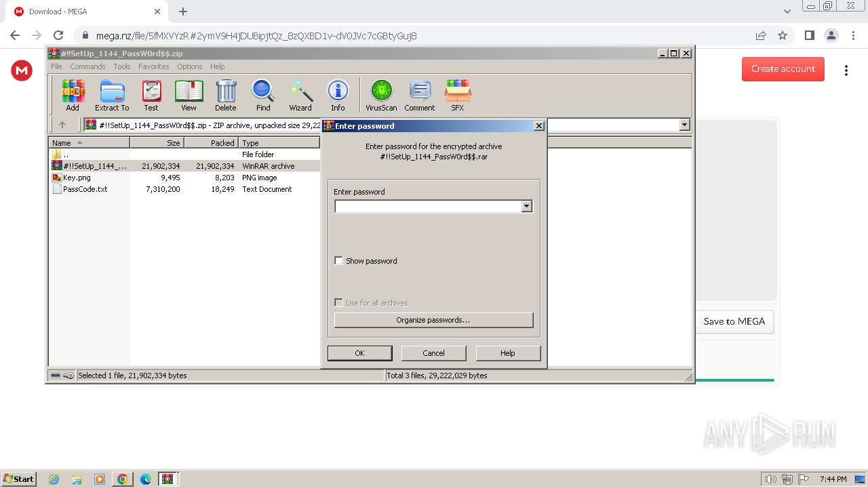Sort by the Size column header
This screenshot has height=488, width=868.
tap(157, 143)
